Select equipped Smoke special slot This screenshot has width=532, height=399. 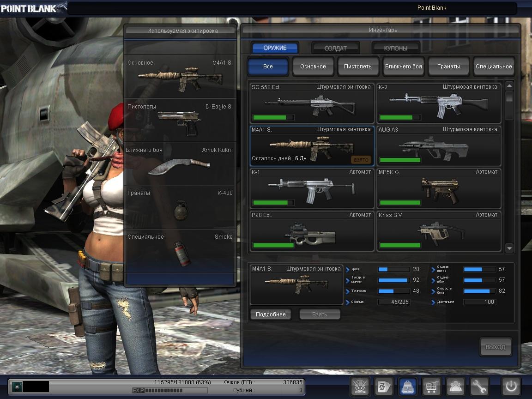180,251
